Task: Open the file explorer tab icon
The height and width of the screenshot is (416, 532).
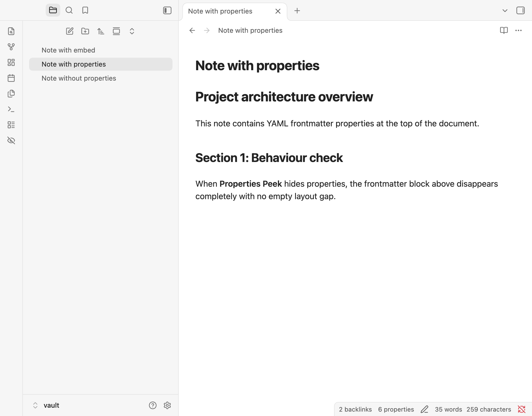Action: point(53,10)
